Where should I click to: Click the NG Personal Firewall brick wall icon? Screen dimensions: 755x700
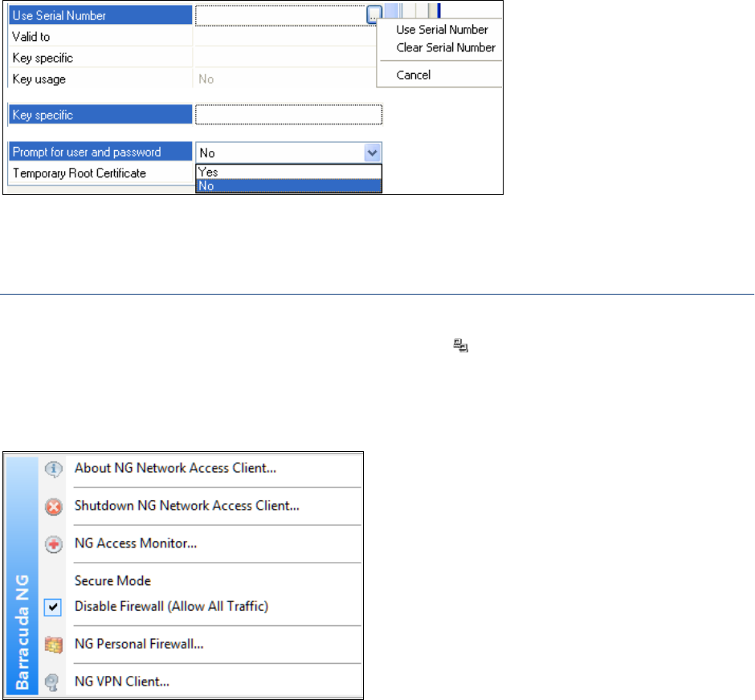(54, 645)
